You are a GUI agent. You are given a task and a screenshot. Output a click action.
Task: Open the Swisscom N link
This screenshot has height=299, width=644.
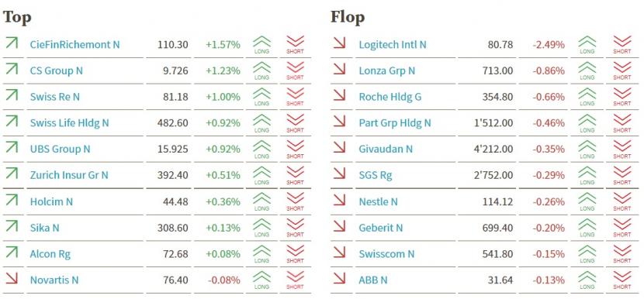tap(386, 254)
